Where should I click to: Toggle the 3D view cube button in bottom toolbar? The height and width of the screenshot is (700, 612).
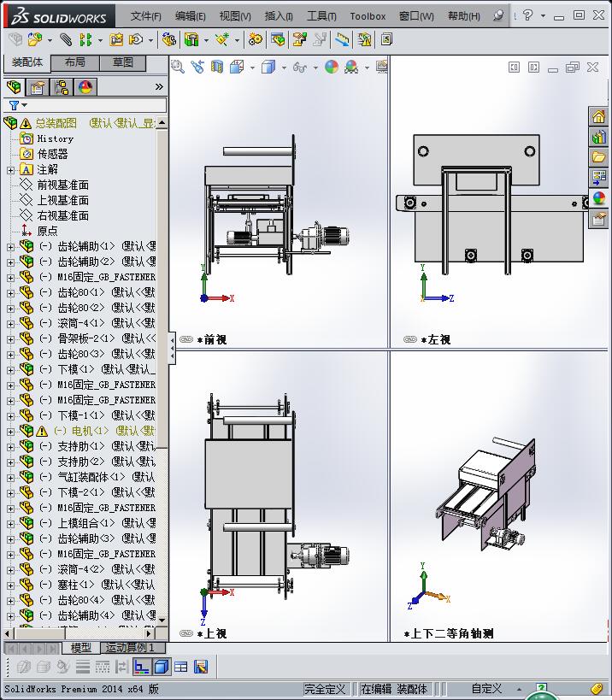162,667
